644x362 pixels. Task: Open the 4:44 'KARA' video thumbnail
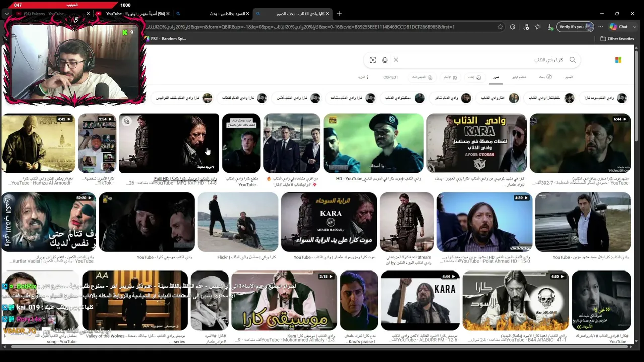420,301
